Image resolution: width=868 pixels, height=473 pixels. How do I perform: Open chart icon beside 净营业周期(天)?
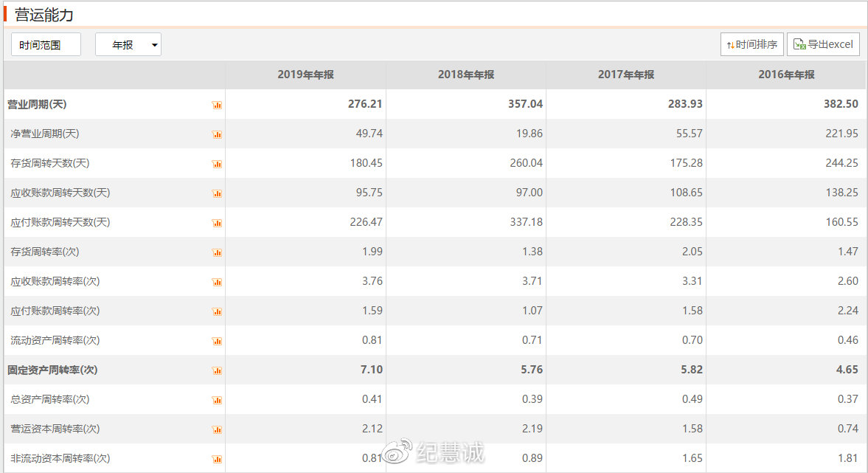[217, 134]
